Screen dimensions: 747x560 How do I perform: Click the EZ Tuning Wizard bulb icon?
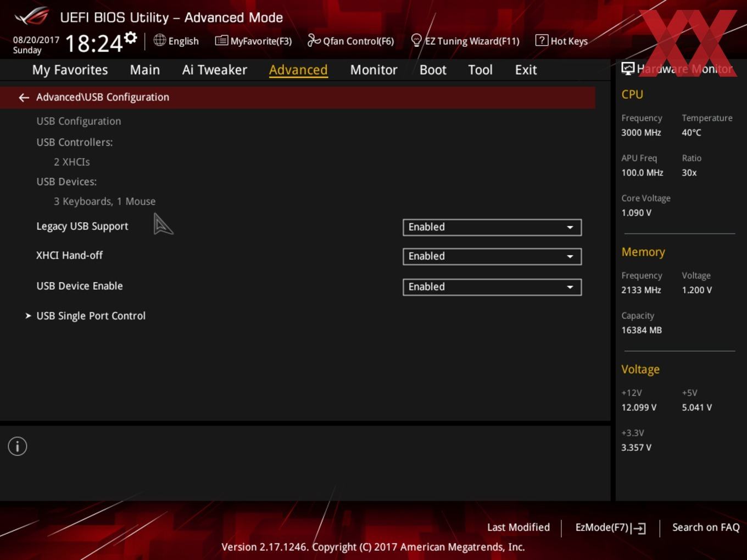[416, 41]
